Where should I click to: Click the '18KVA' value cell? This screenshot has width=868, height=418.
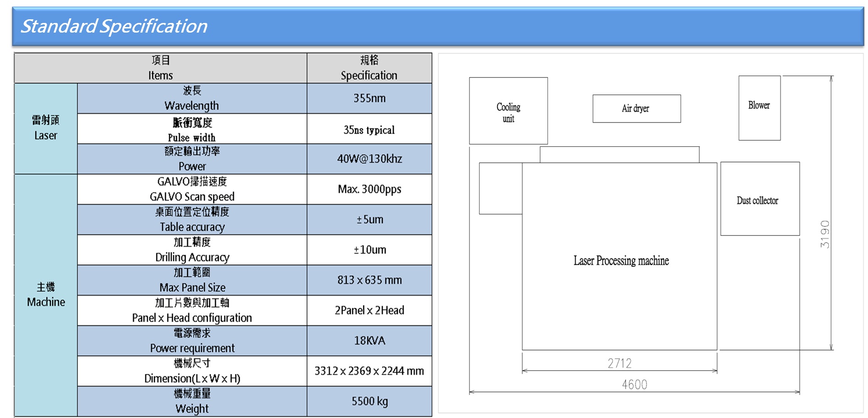370,340
